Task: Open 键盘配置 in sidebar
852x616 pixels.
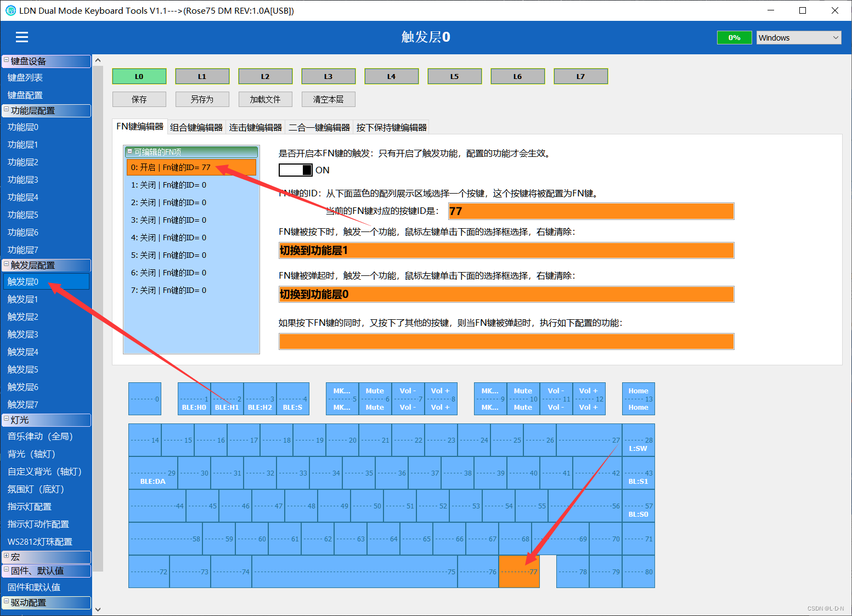Action: 46,95
